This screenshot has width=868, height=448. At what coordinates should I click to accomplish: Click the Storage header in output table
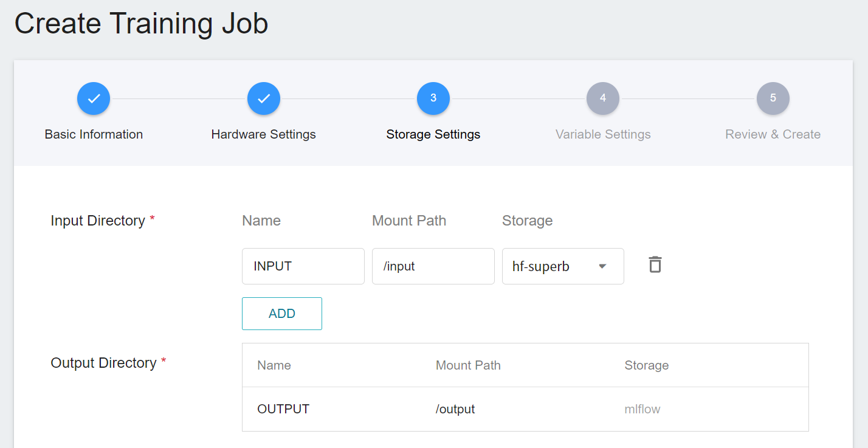(647, 365)
